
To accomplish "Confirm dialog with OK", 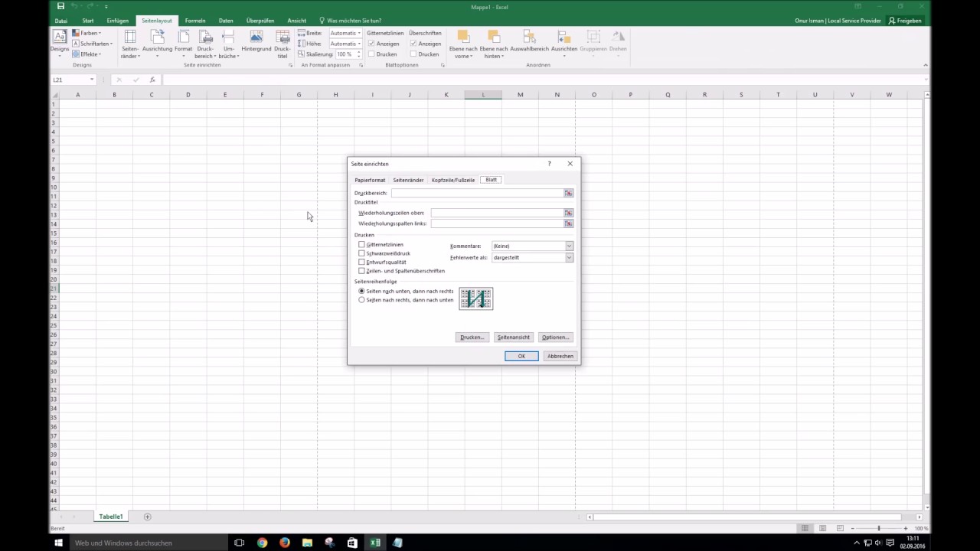I will click(521, 356).
